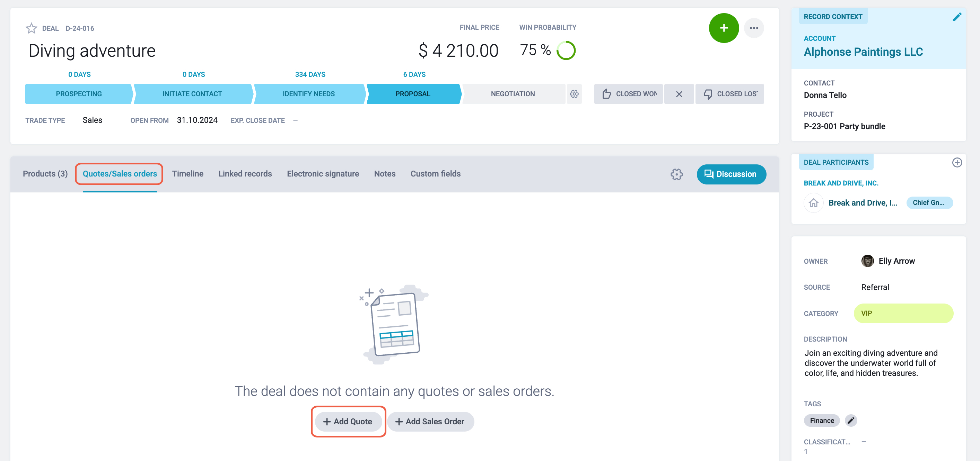Switch to the Timeline tab

(187, 174)
